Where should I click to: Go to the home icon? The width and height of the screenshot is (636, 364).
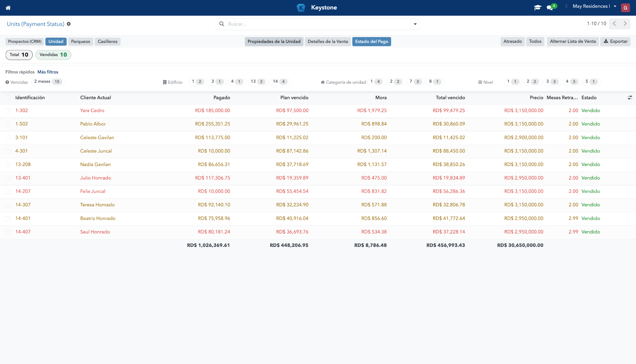pos(8,8)
